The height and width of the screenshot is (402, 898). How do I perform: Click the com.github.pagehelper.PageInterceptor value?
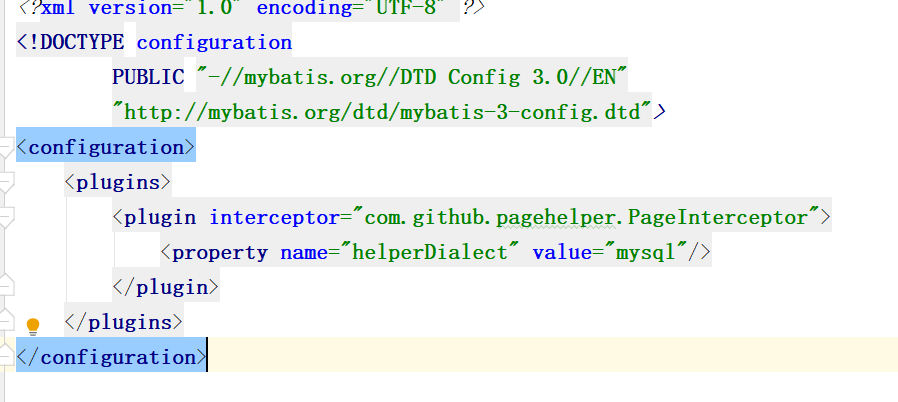[586, 218]
